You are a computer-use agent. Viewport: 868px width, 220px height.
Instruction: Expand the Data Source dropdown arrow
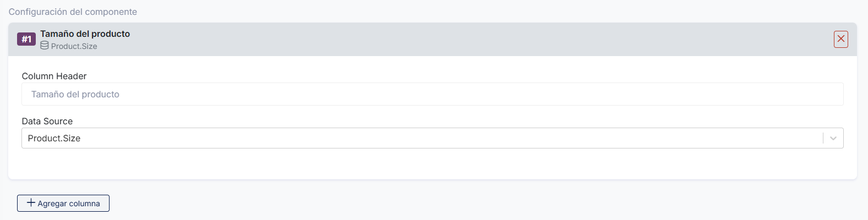click(833, 139)
